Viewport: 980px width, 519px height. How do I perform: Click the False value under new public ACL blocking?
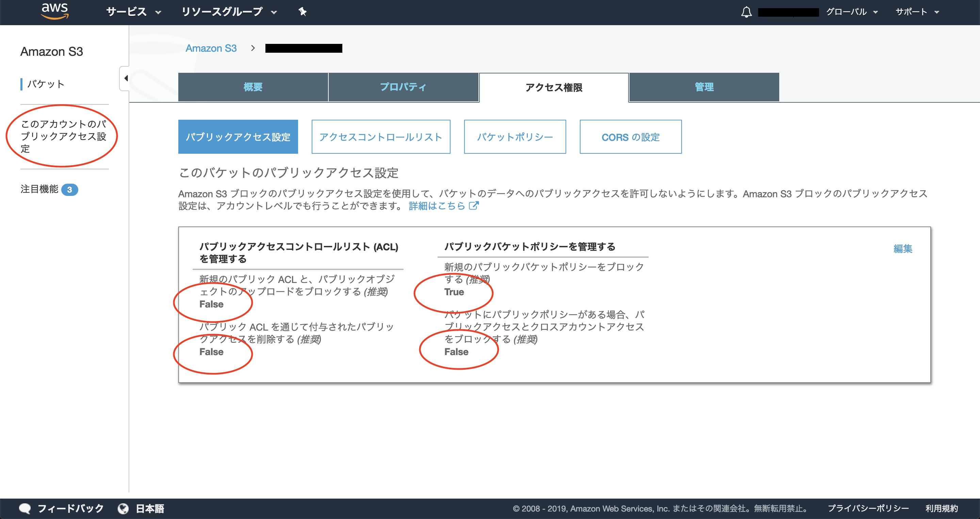(x=212, y=304)
